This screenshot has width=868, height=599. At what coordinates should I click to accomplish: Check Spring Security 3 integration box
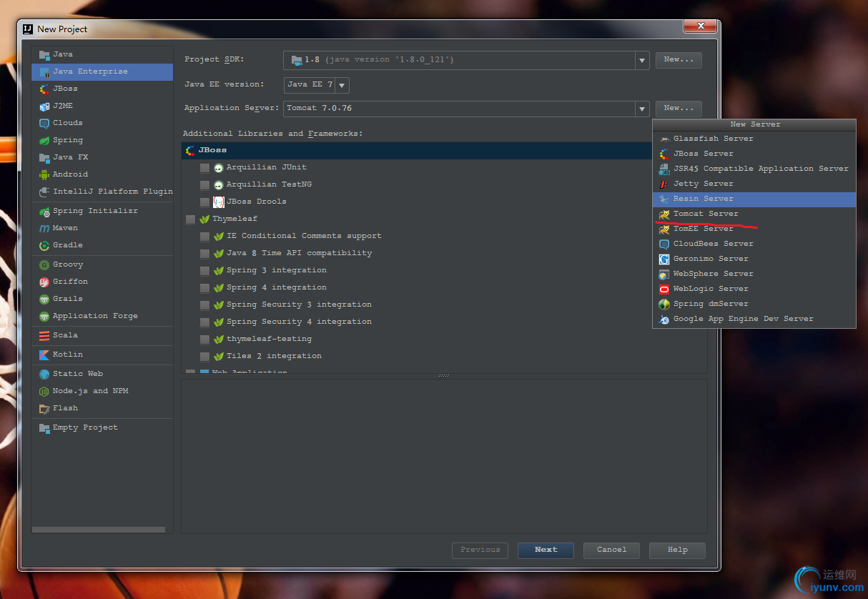(x=205, y=305)
